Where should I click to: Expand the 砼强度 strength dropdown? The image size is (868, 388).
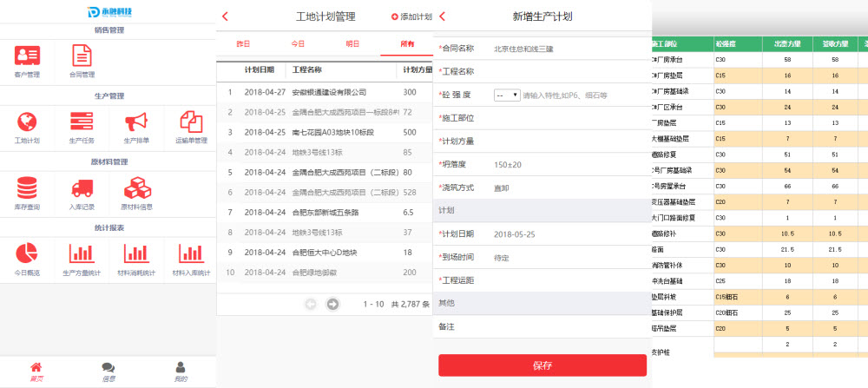[506, 95]
